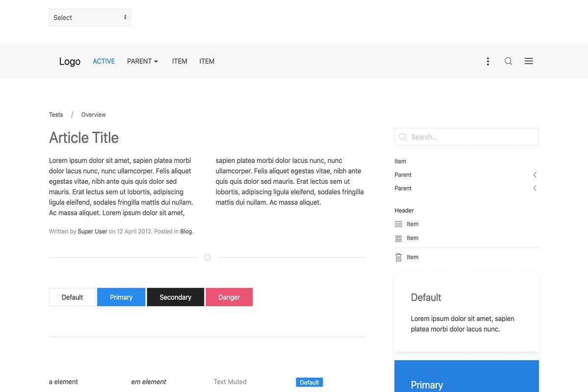Open the hamburger menu icon in navbar
Image resolution: width=588 pixels, height=392 pixels.
529,61
